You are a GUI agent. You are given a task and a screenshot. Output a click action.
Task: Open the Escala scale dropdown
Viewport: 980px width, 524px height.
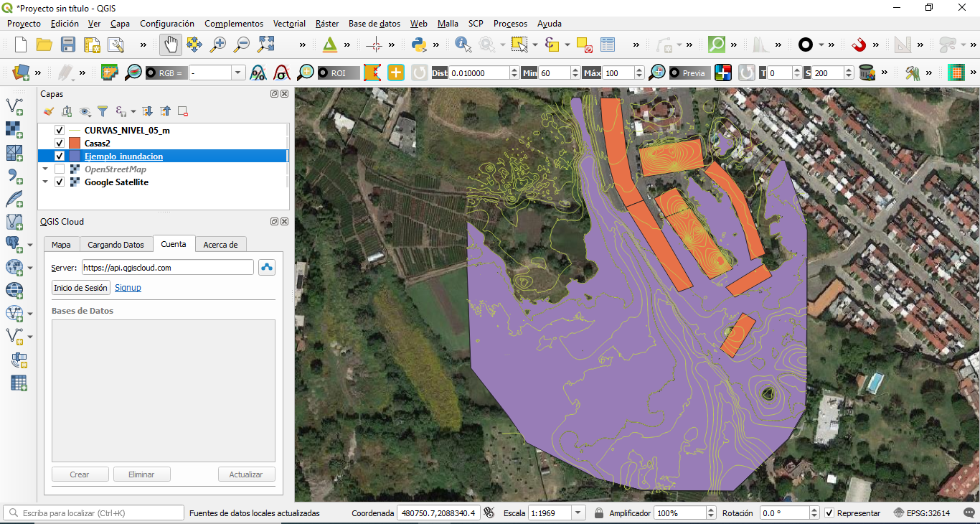578,513
